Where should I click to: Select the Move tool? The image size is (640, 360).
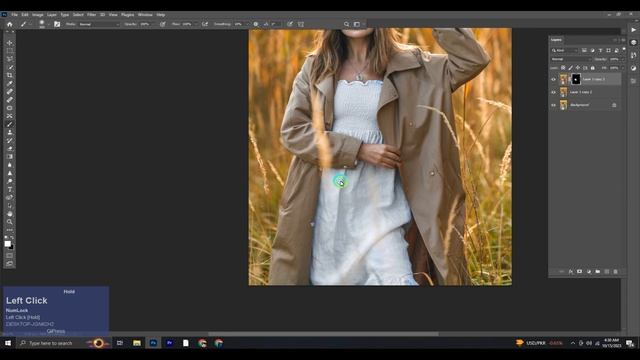pos(9,43)
